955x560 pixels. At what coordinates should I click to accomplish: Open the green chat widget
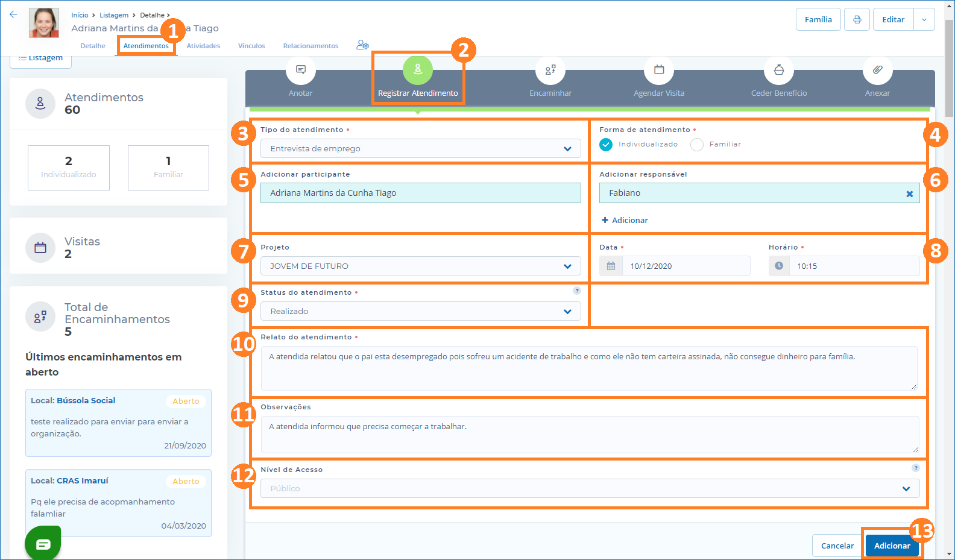tap(43, 544)
